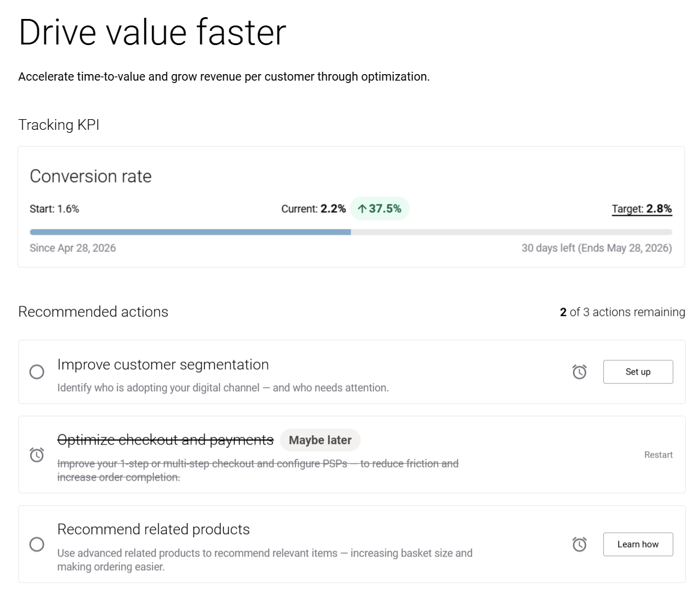This screenshot has height=597, width=700.
Task: Mark Recommend related products as complete
Action: (37, 544)
